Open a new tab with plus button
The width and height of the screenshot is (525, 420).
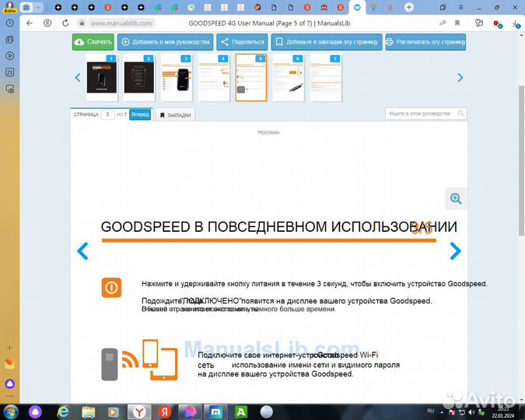[x=409, y=7]
